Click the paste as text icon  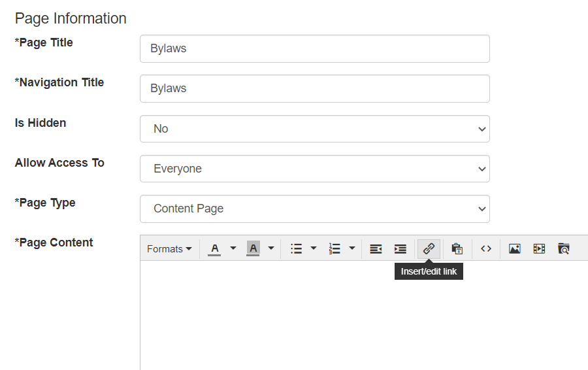457,249
